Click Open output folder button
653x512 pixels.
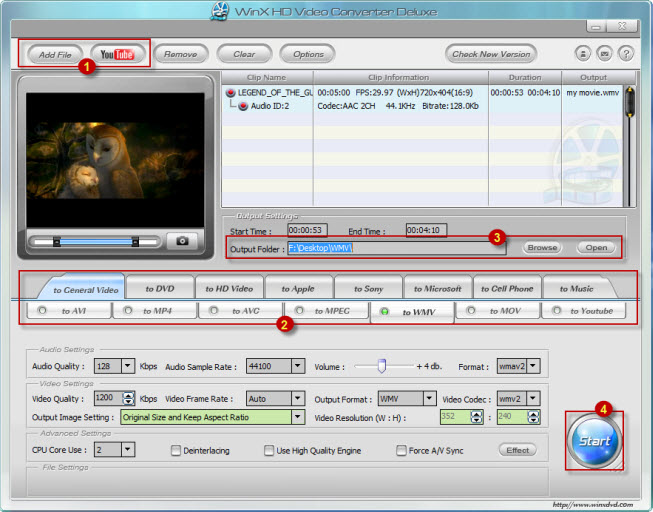coord(596,247)
